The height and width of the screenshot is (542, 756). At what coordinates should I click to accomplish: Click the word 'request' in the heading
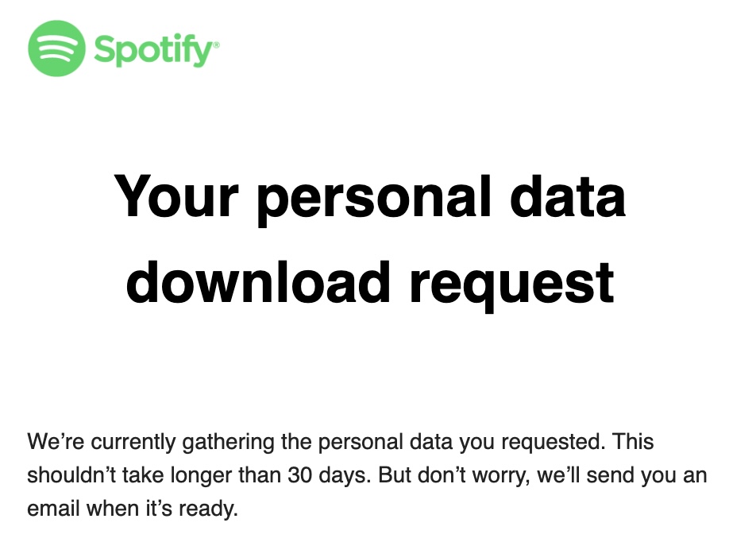[x=511, y=288]
